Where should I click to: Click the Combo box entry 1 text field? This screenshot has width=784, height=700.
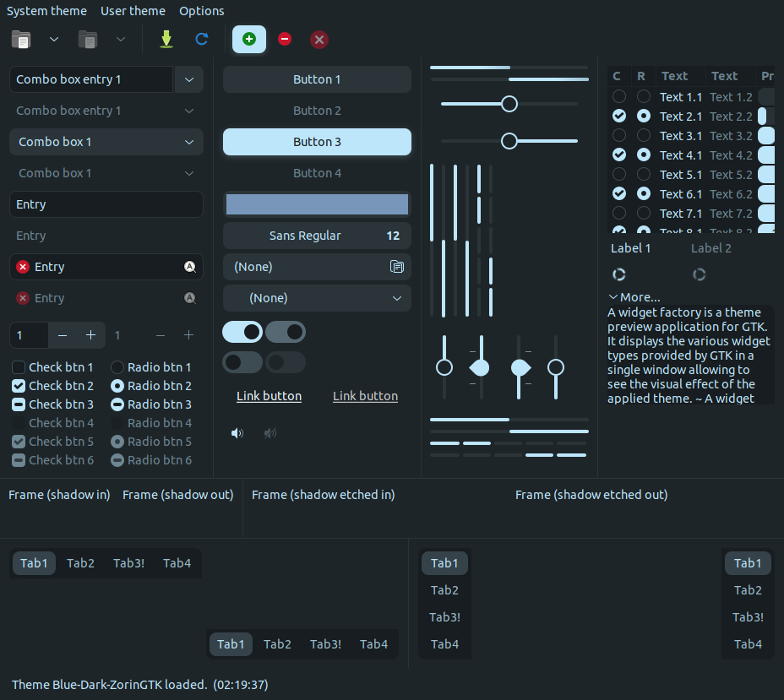[91, 79]
